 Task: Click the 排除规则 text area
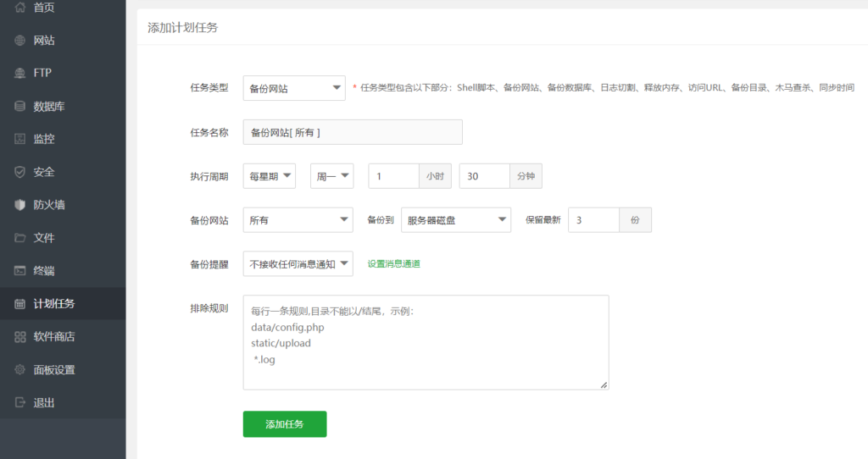426,342
